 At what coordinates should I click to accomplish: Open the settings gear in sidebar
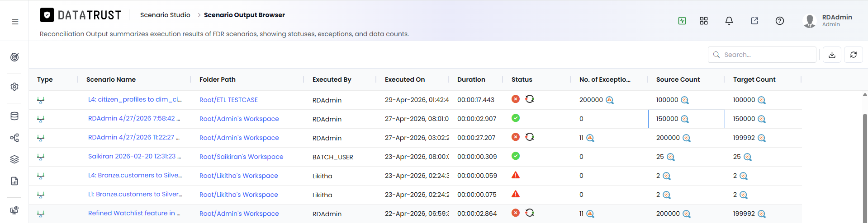14,87
